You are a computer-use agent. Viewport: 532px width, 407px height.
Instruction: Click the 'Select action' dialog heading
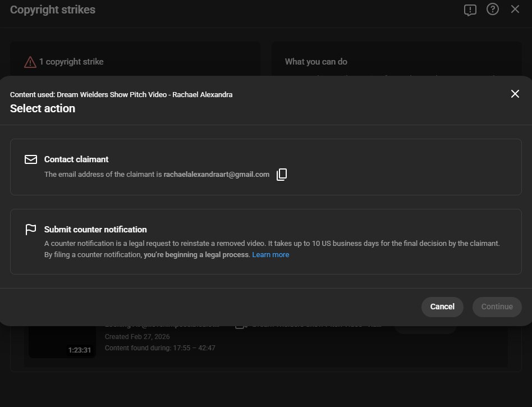click(43, 108)
